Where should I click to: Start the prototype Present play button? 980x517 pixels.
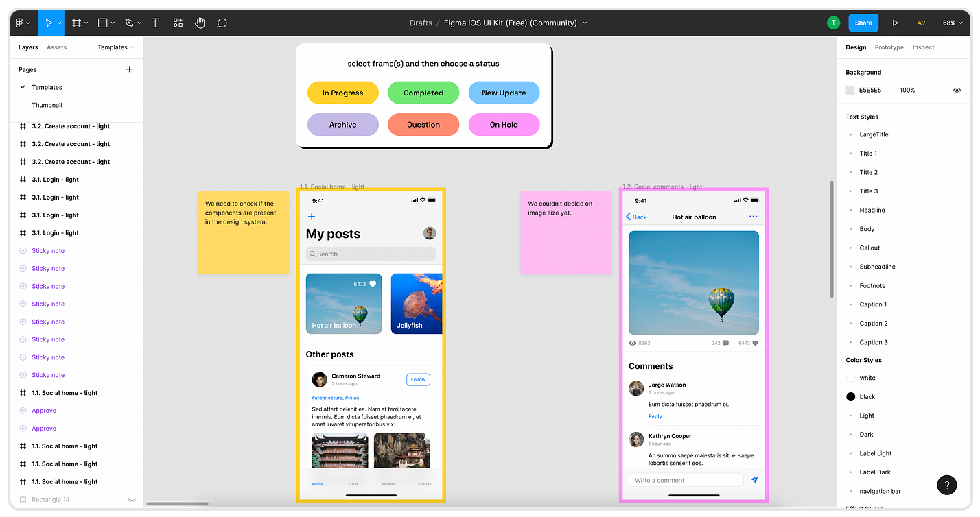895,23
